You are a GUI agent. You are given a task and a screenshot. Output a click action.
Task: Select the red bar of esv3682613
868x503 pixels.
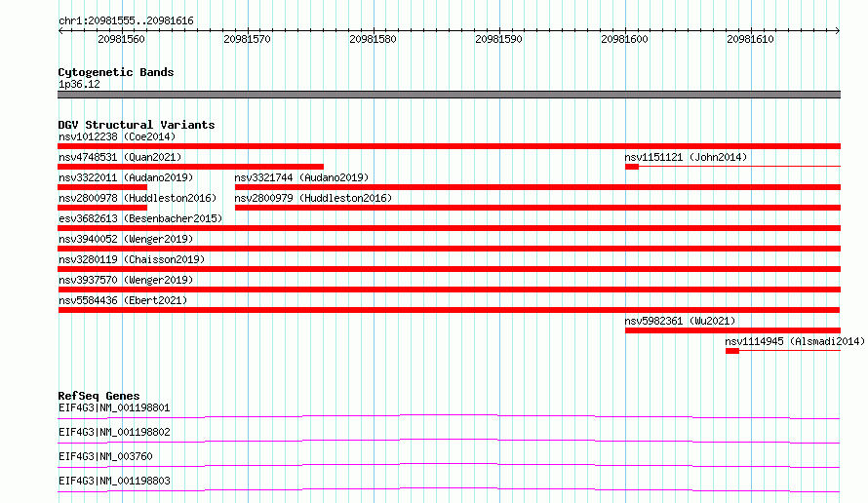coord(449,228)
